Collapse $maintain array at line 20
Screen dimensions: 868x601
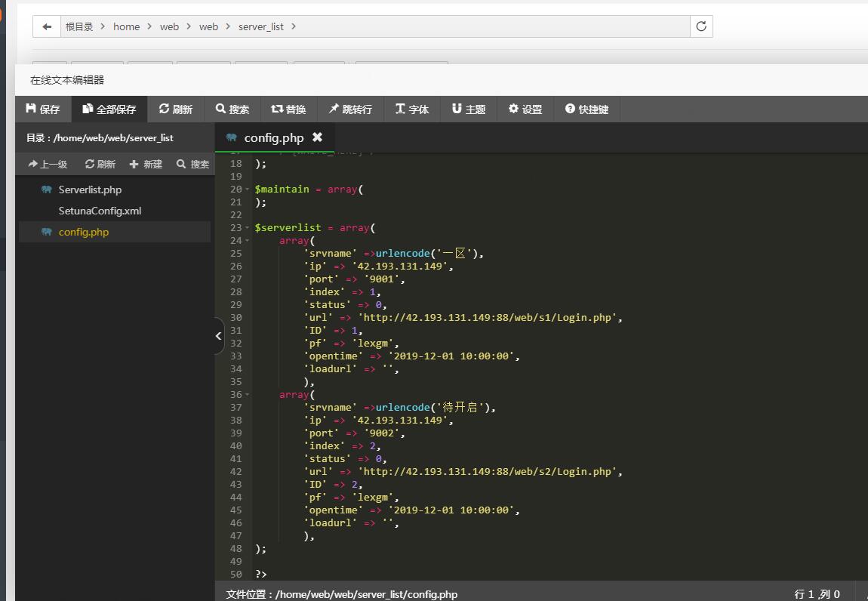[x=248, y=190]
